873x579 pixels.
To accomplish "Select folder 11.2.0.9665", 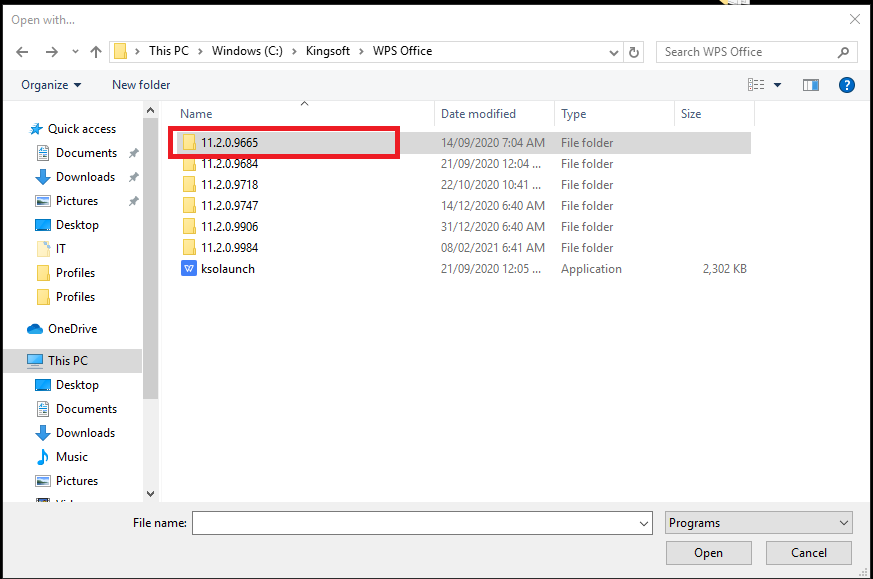I will pos(464,143).
